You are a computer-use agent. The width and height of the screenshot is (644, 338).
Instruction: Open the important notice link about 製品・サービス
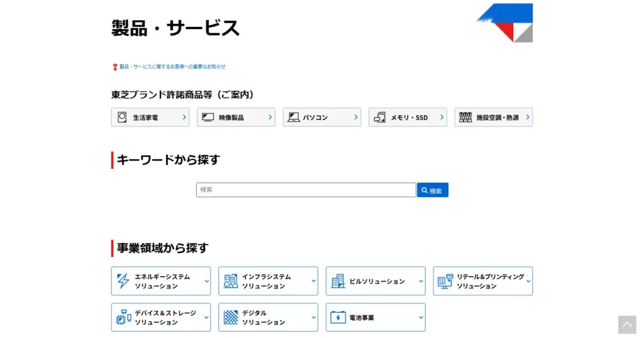(172, 67)
